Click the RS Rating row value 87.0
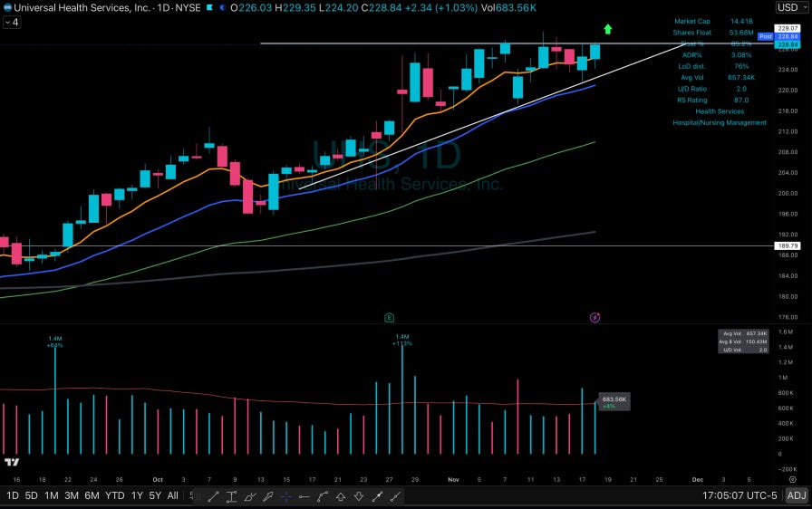 (x=741, y=101)
